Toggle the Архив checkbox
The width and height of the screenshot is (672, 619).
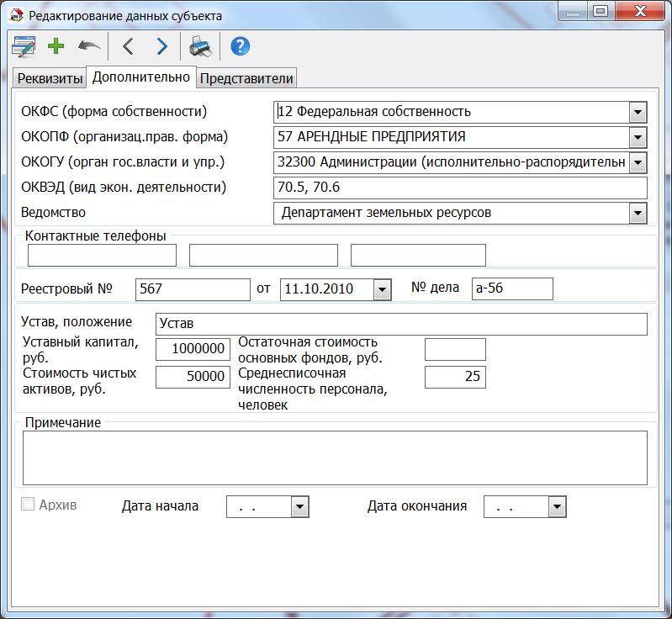click(x=28, y=504)
